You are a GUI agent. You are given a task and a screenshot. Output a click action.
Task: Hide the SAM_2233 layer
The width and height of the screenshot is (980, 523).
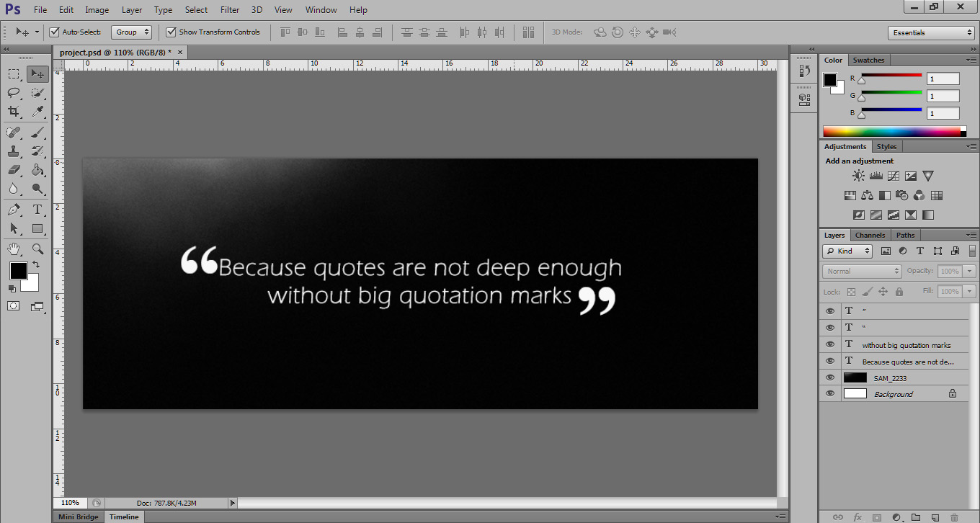(830, 377)
